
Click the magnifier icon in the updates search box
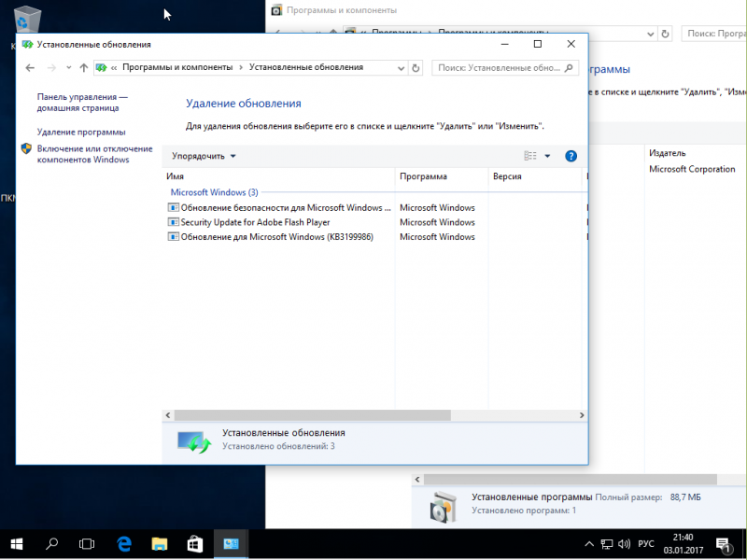point(569,68)
